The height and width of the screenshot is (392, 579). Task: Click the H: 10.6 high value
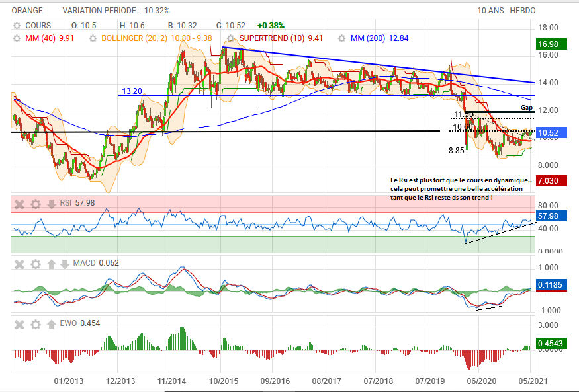click(x=132, y=26)
